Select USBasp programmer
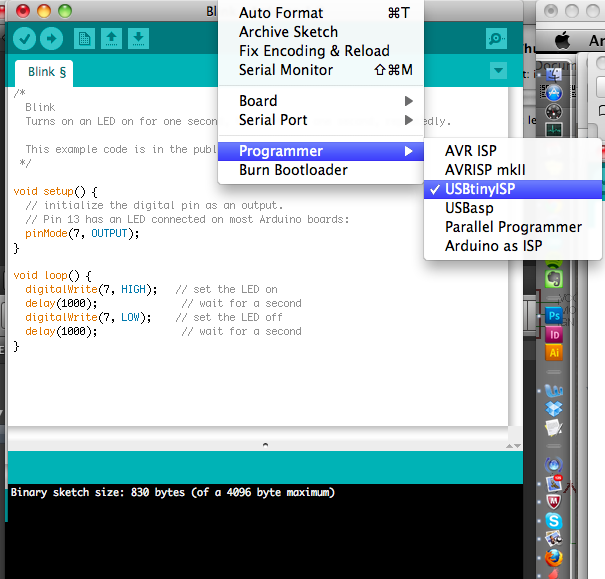605x579 pixels. pos(513,208)
